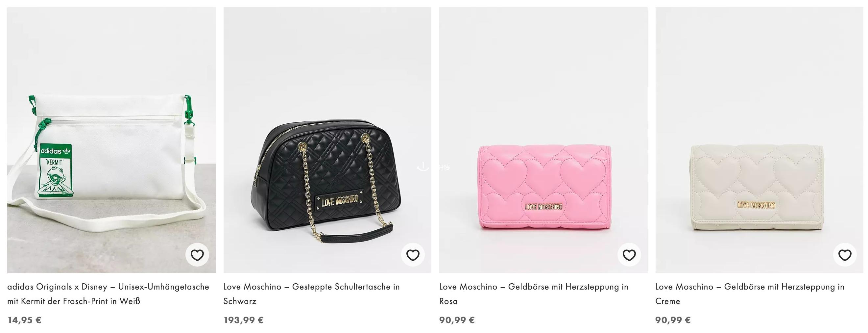Click the 193,99 € price label
Image resolution: width=868 pixels, height=333 pixels.
pos(243,320)
